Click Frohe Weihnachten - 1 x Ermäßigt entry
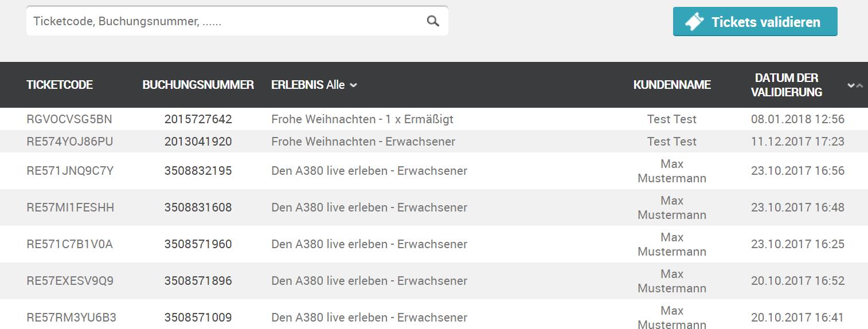The height and width of the screenshot is (329, 868). pyautogui.click(x=362, y=119)
